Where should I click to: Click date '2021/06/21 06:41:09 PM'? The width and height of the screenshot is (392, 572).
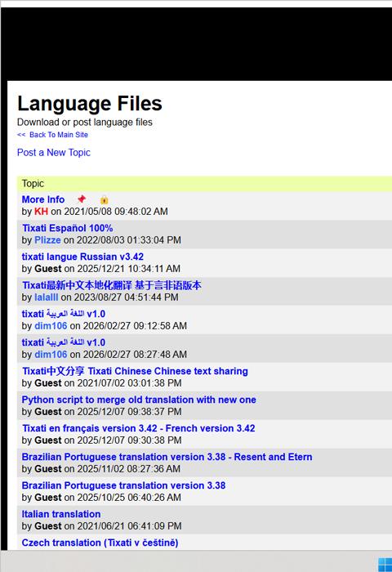(129, 526)
